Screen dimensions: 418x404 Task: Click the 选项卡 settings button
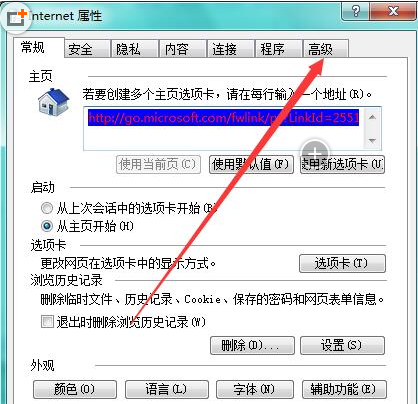[342, 264]
